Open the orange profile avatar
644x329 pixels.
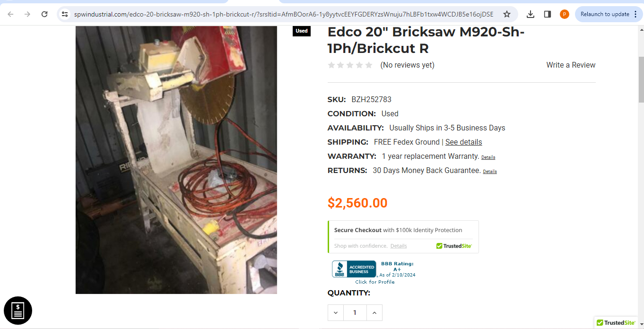click(x=565, y=14)
